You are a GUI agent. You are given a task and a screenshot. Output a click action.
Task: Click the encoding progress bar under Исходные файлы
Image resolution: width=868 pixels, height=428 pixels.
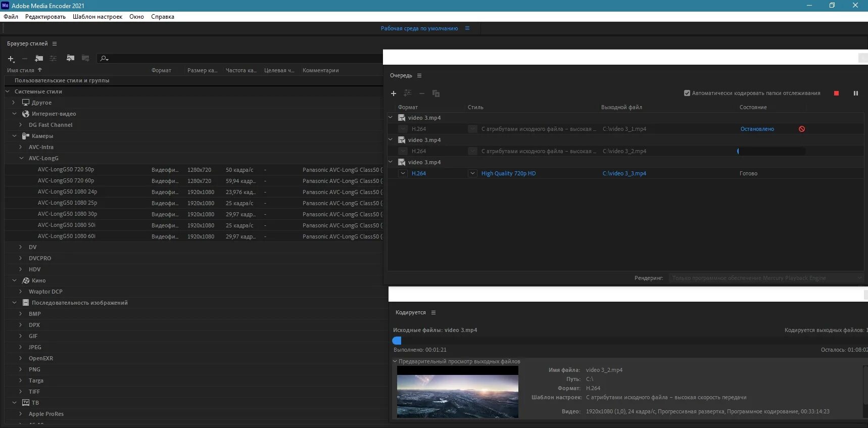630,341
